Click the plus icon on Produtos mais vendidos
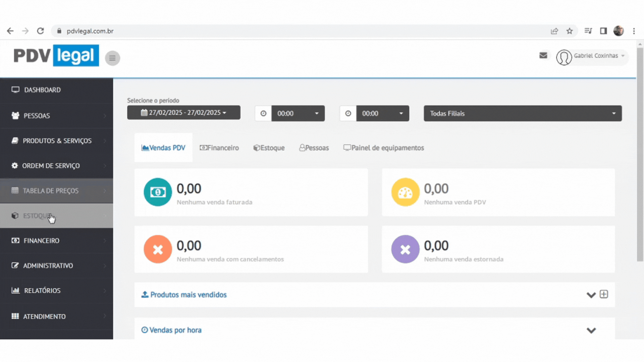The height and width of the screenshot is (362, 644). [x=604, y=294]
